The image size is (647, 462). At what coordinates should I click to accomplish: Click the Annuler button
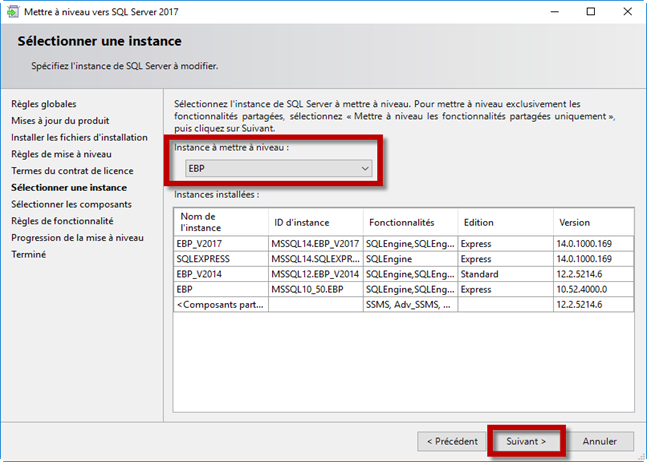click(599, 441)
